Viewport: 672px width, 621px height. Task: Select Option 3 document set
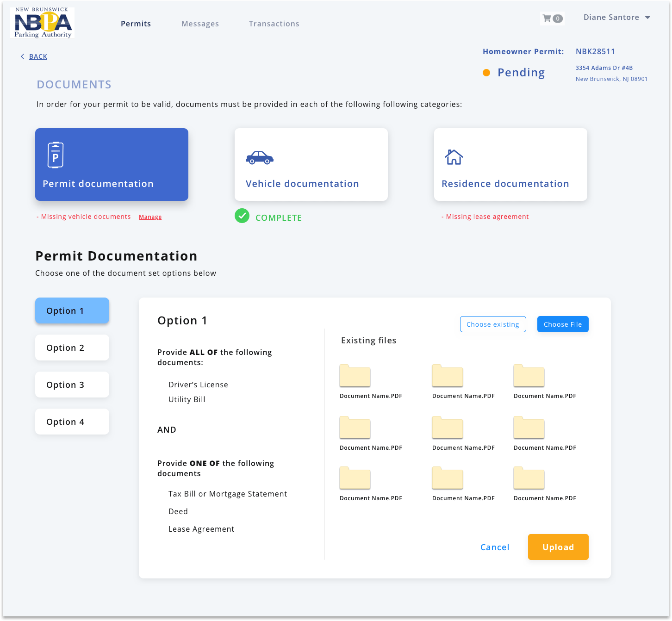point(72,385)
